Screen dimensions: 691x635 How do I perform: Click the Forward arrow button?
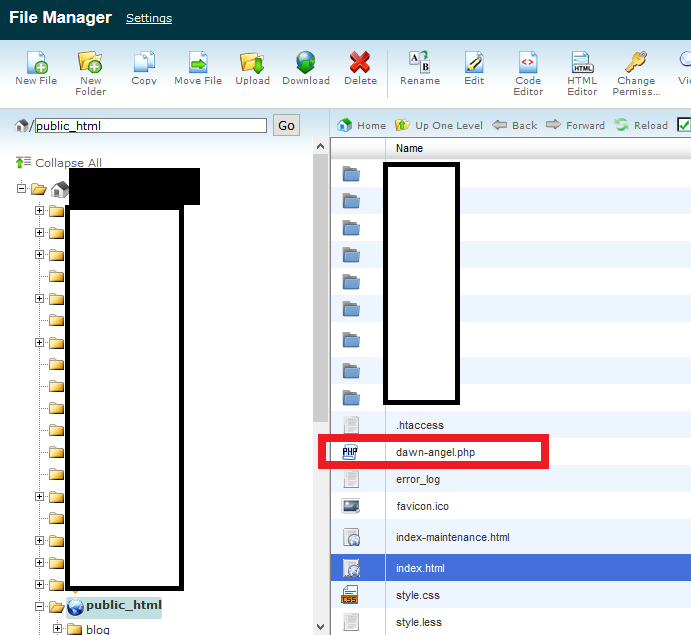click(575, 125)
